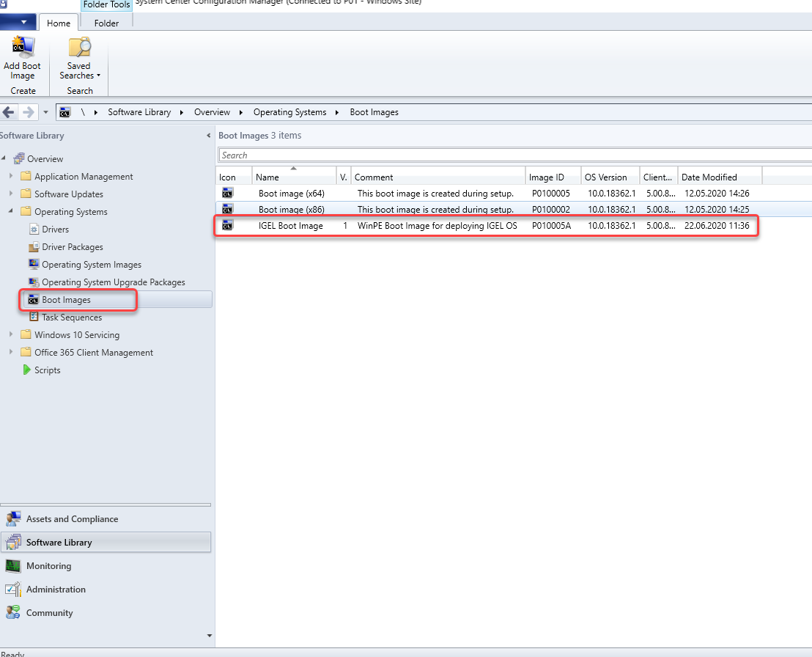
Task: Select Task Sequences in the tree
Action: 71,318
